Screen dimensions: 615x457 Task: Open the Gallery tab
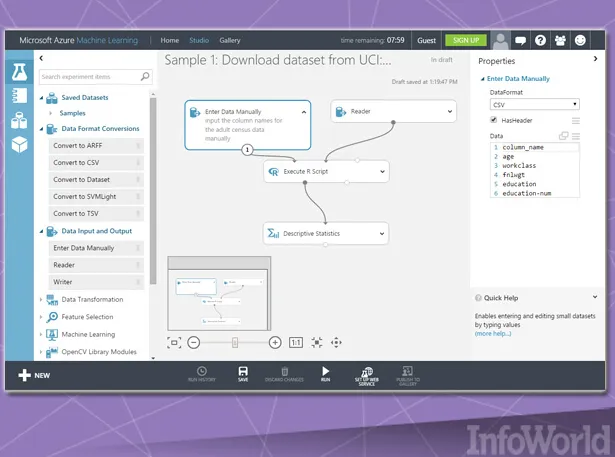[x=230, y=40]
